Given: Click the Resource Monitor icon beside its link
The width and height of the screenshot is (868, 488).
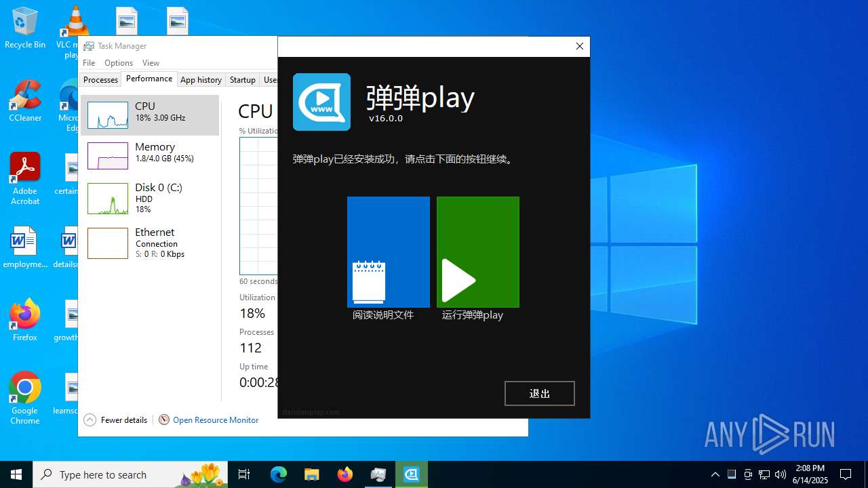Looking at the screenshot, I should (x=163, y=420).
